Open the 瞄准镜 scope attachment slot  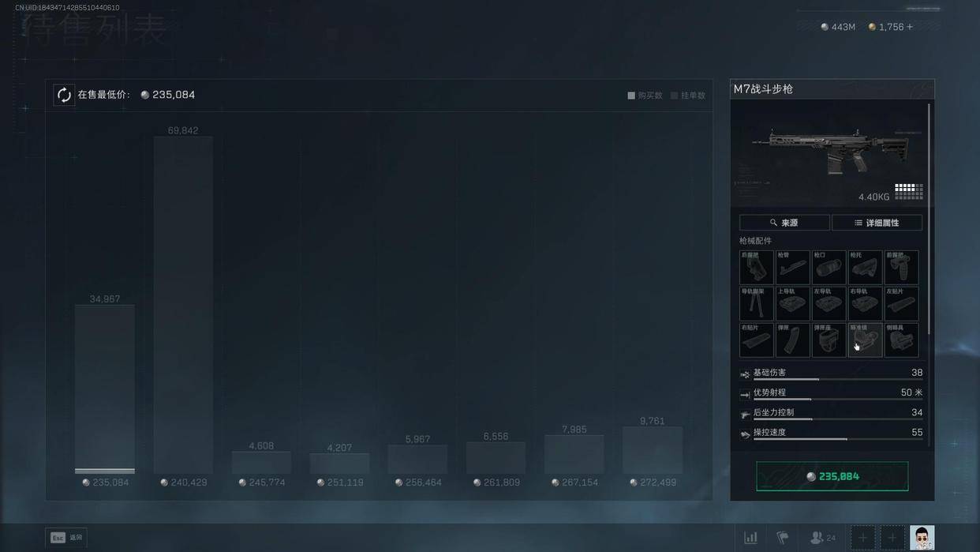coord(865,340)
